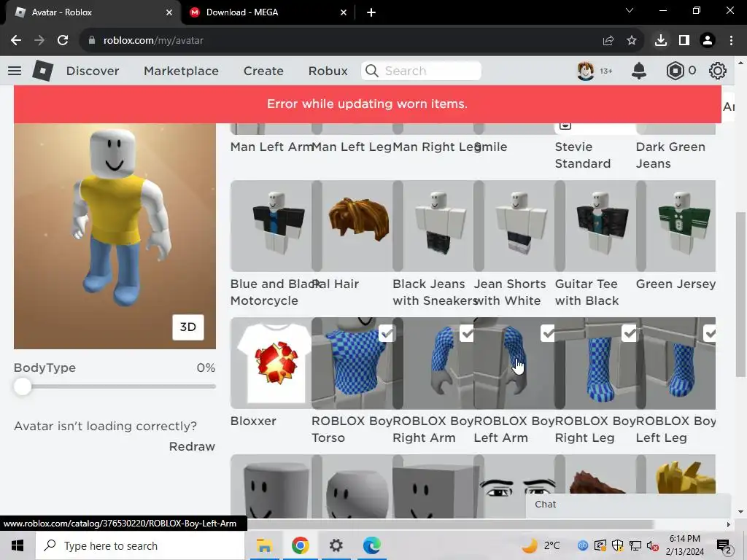Image resolution: width=747 pixels, height=560 pixels.
Task: Share this page from the address bar
Action: pos(608,41)
